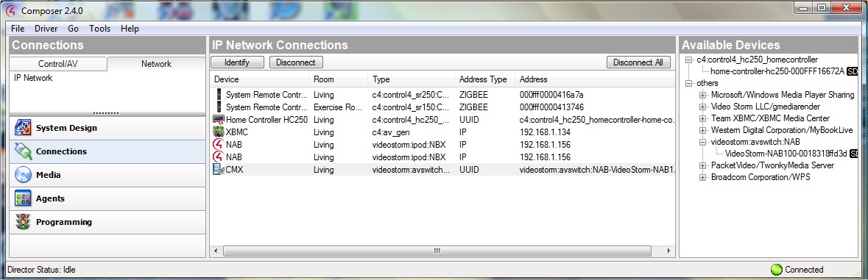The image size is (868, 280).
Task: Click the Device column header
Action: click(x=259, y=79)
